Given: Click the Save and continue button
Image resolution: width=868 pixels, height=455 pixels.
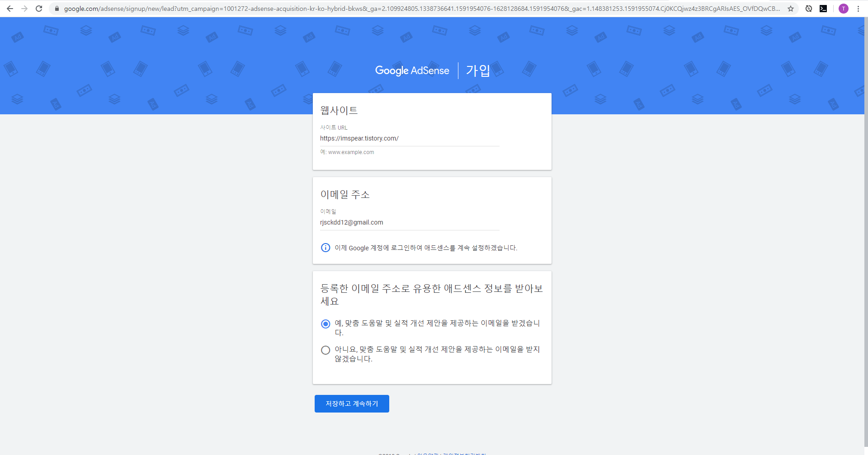Looking at the screenshot, I should 352,403.
